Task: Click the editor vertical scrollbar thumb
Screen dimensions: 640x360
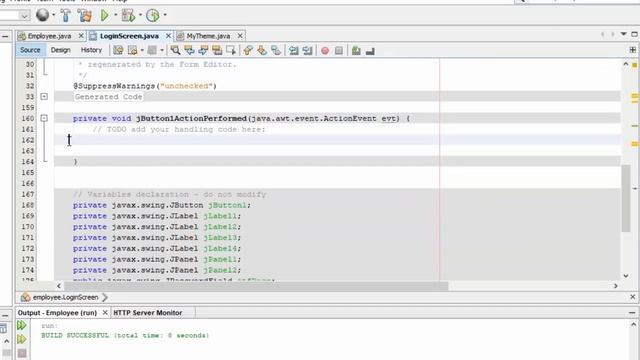Action: (626, 199)
